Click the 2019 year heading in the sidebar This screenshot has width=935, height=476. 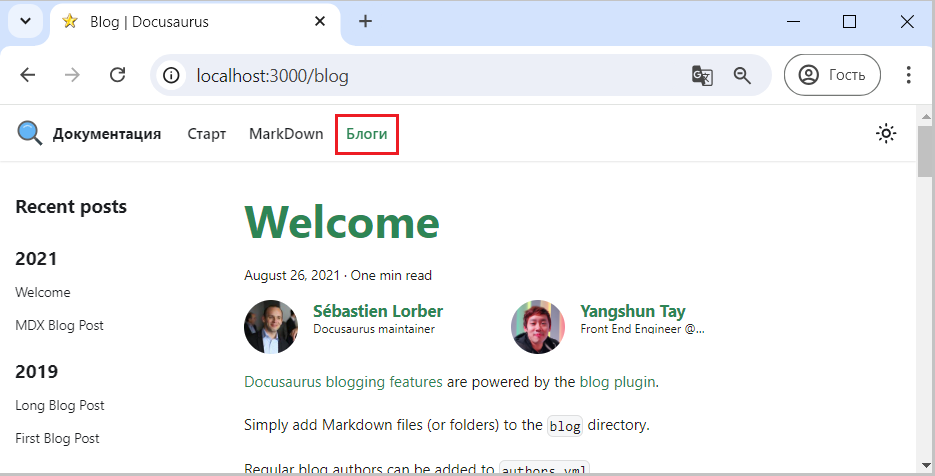pyautogui.click(x=36, y=372)
